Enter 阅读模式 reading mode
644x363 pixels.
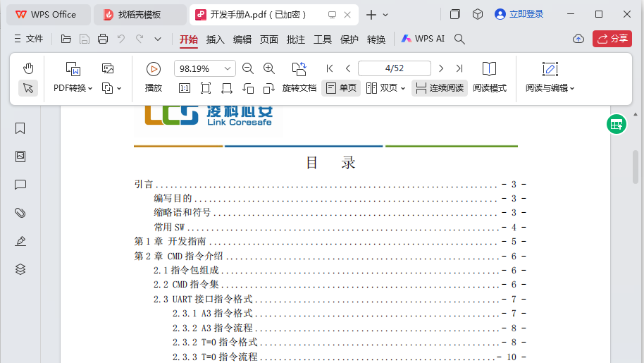point(489,78)
